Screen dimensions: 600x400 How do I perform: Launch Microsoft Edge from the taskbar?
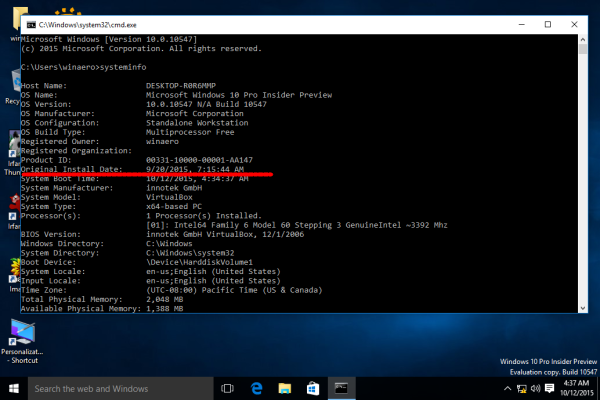[x=256, y=389]
